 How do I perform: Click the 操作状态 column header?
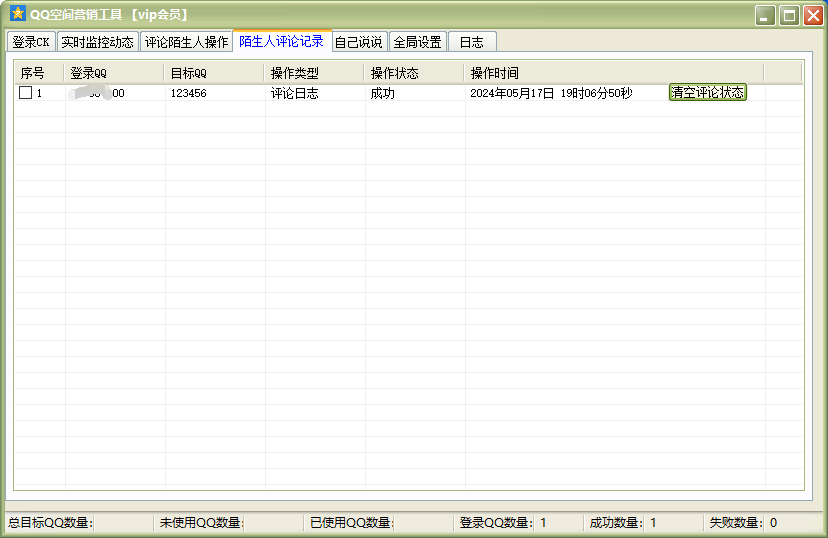(413, 73)
